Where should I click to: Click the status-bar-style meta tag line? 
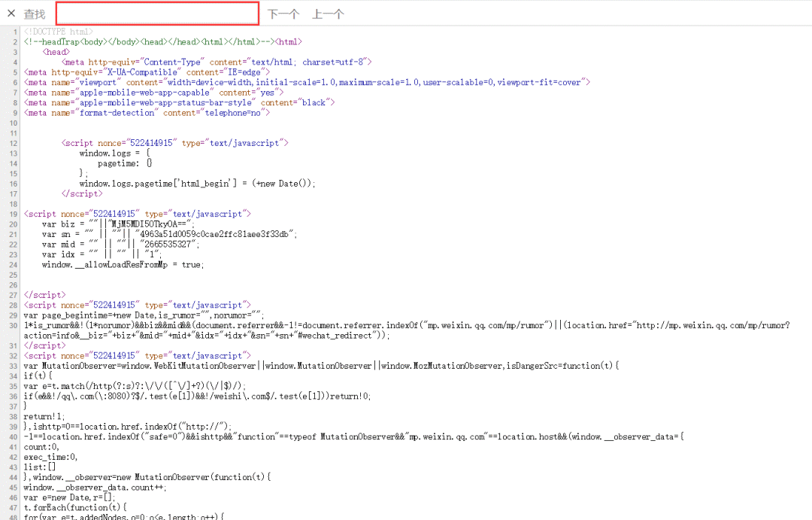tap(179, 102)
